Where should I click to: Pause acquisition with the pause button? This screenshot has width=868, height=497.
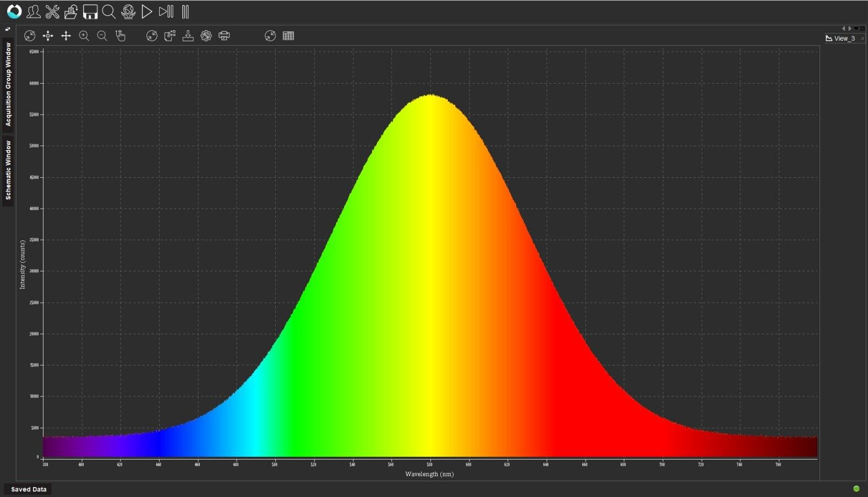coord(185,12)
